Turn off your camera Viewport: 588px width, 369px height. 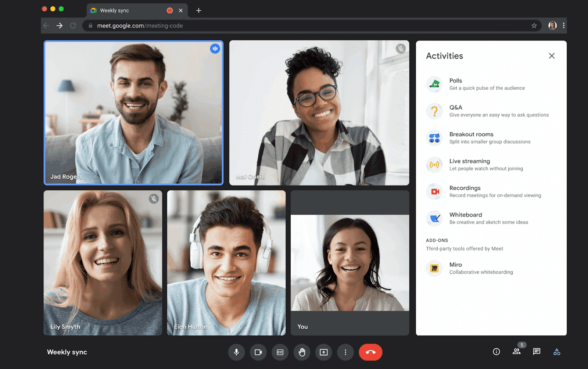point(258,352)
